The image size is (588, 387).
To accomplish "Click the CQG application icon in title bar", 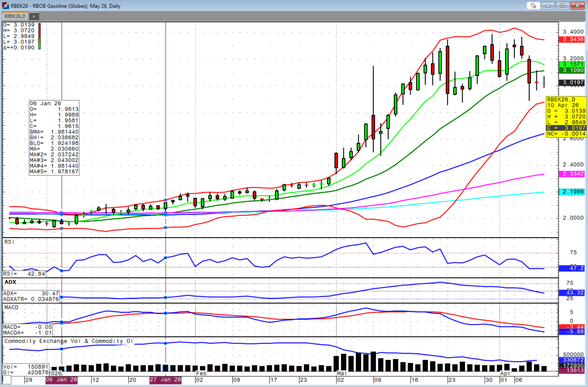I will click(5, 6).
